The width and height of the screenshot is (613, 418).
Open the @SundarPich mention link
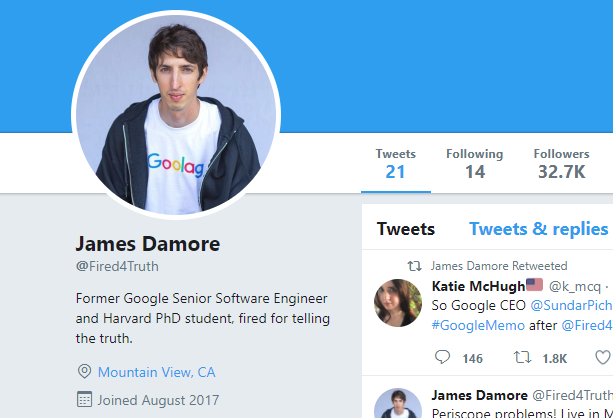(x=572, y=305)
